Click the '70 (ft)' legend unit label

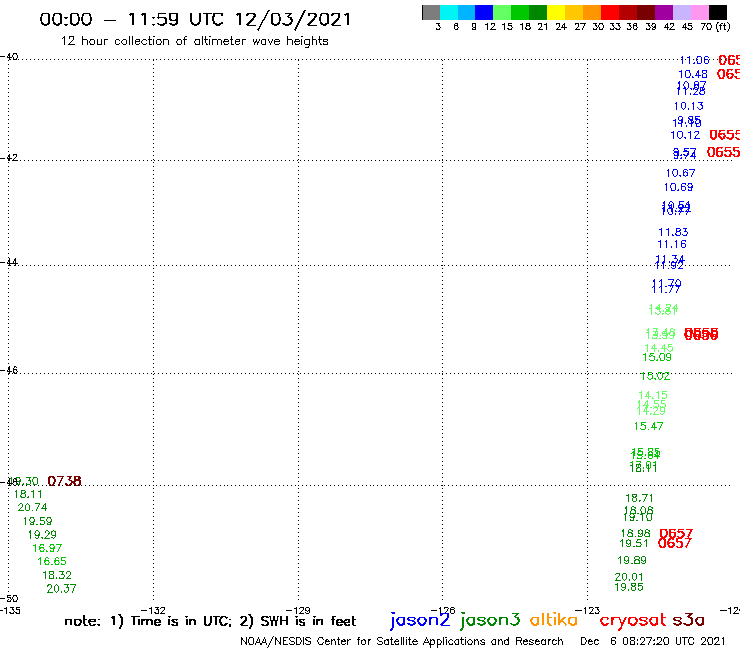click(715, 27)
